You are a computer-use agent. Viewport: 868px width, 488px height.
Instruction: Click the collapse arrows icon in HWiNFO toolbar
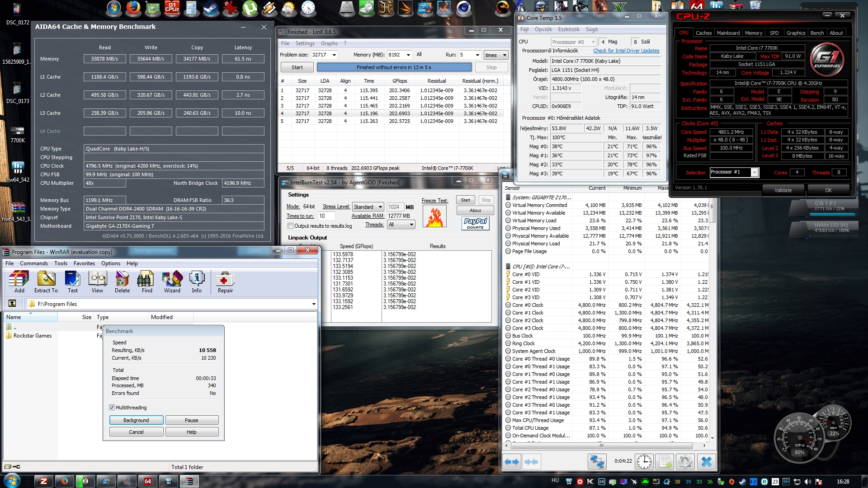[x=531, y=462]
